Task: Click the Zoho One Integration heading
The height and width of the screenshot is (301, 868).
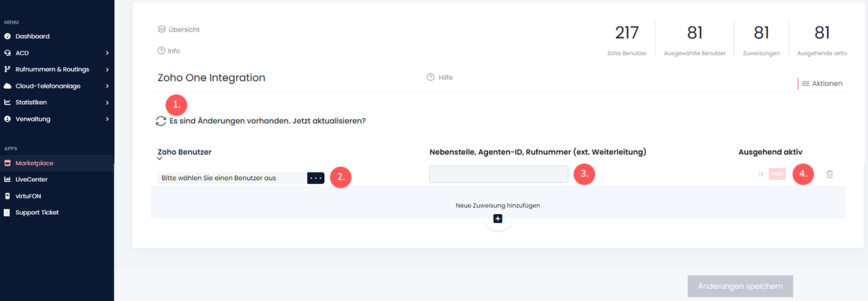Action: 211,78
